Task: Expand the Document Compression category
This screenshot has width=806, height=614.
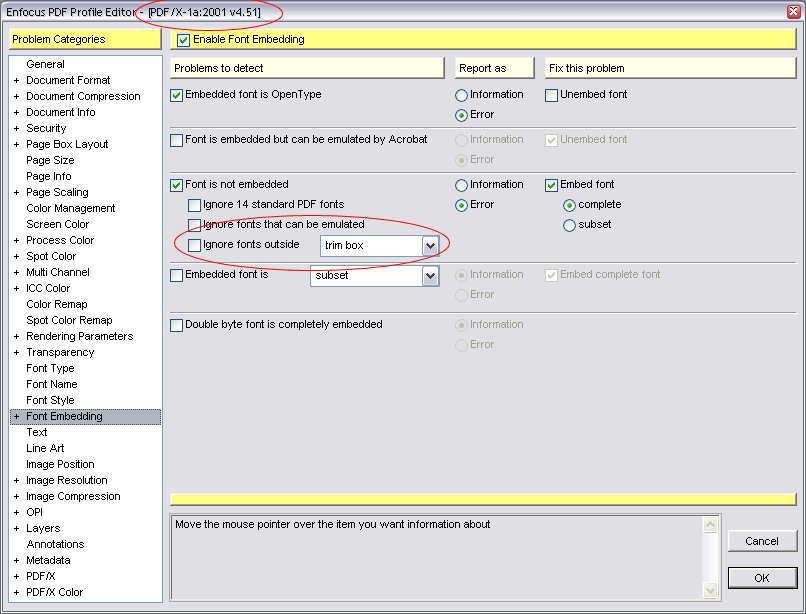Action: tap(16, 97)
